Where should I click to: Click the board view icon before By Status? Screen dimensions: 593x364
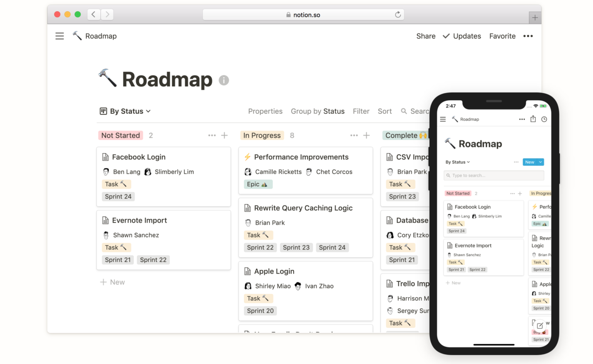click(103, 111)
